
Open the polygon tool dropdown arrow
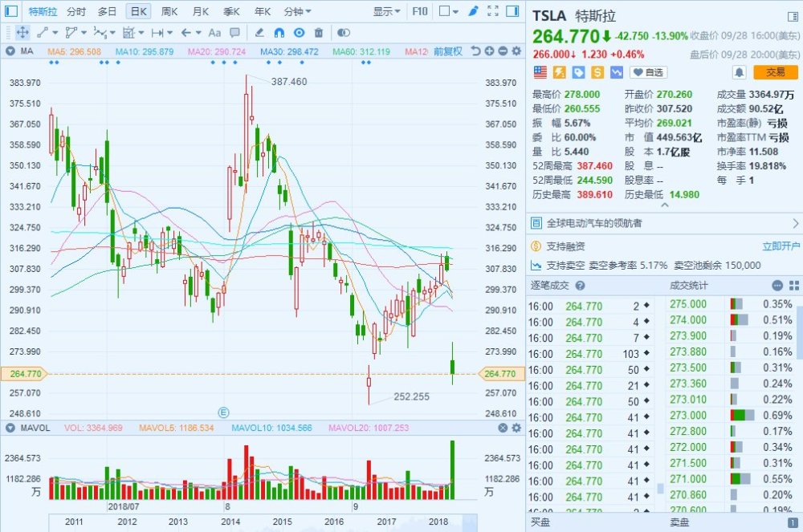coord(84,33)
